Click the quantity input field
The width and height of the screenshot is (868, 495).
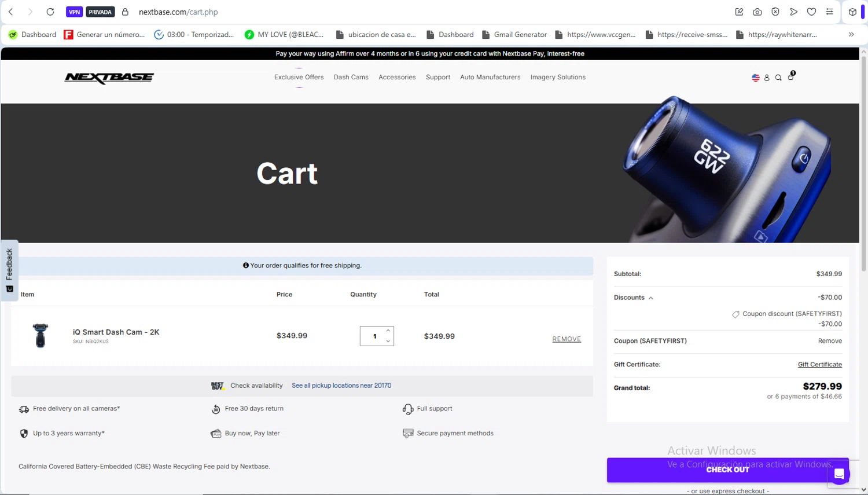pyautogui.click(x=374, y=336)
